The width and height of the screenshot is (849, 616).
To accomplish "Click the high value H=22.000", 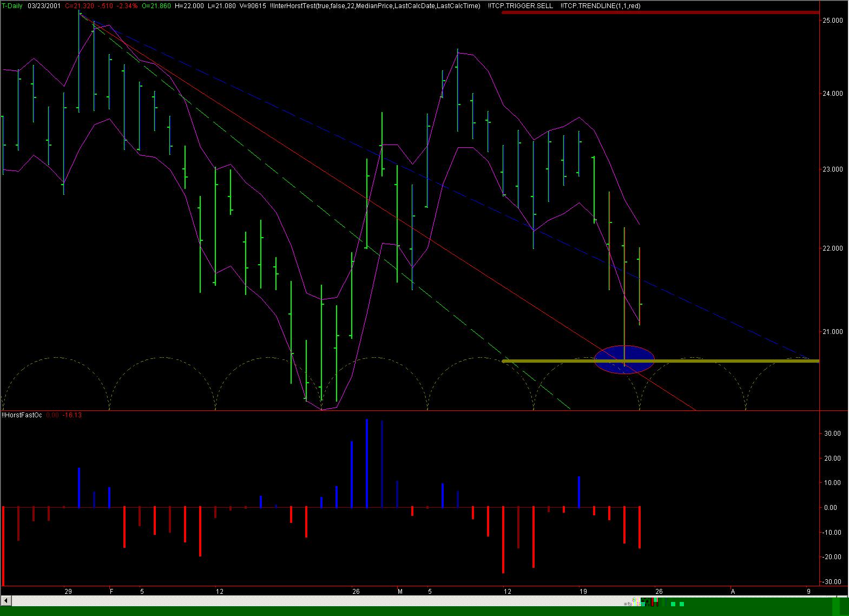I will pyautogui.click(x=190, y=5).
